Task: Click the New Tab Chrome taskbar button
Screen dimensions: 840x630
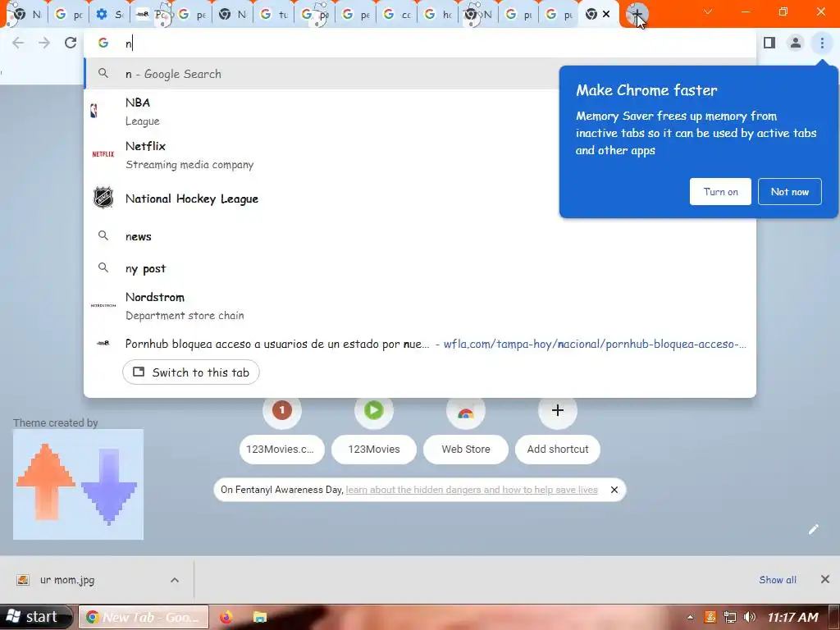Action: click(x=144, y=617)
